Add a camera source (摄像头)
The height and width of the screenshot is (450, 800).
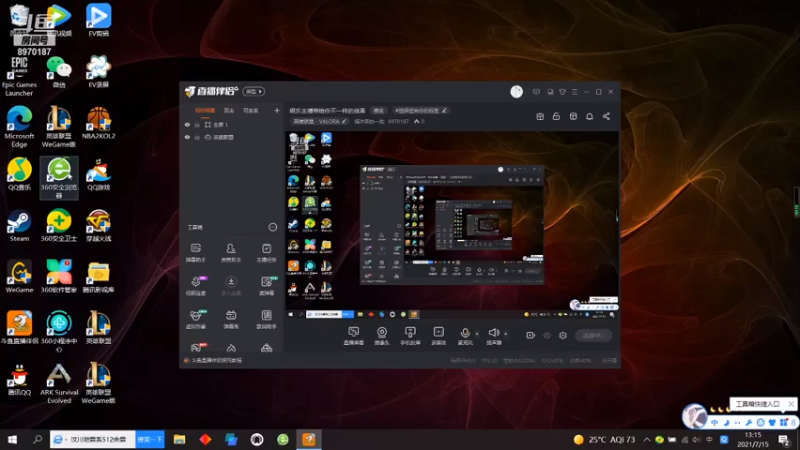tap(382, 336)
